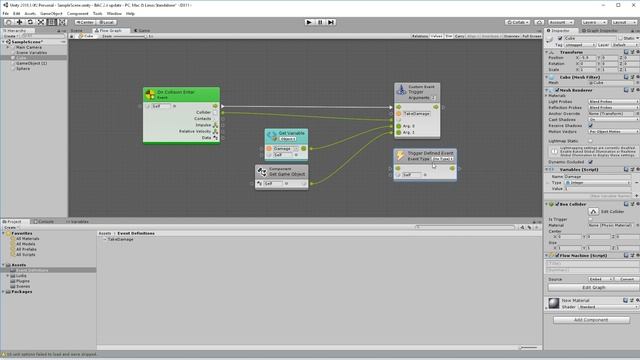640x360 pixels.
Task: Toggle the Lightmap Static checkbox
Action: (x=591, y=141)
